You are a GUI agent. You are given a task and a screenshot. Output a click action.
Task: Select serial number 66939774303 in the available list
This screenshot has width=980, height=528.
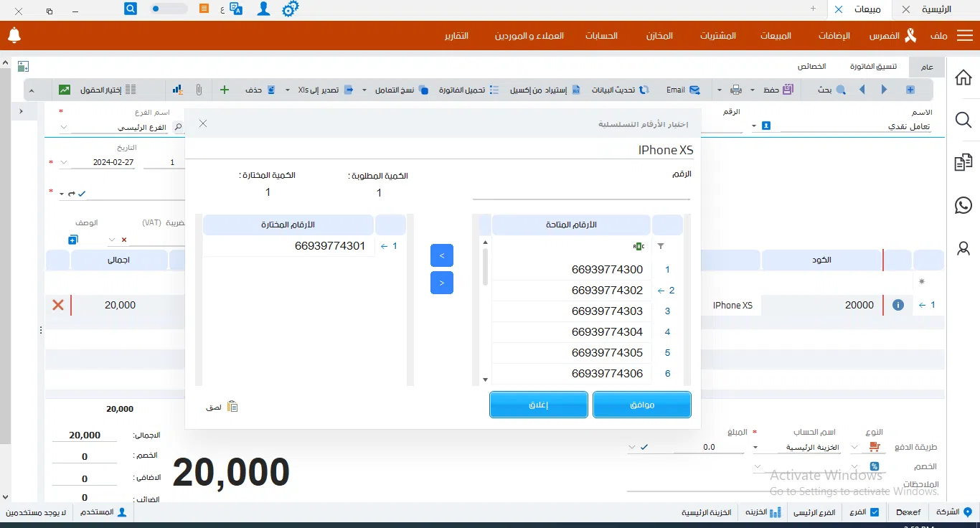(x=607, y=311)
